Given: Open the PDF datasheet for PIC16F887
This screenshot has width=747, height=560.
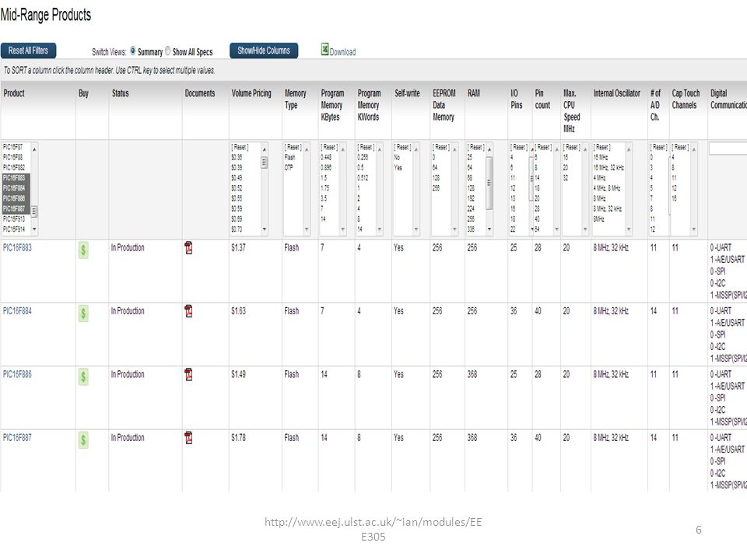Looking at the screenshot, I should [188, 438].
